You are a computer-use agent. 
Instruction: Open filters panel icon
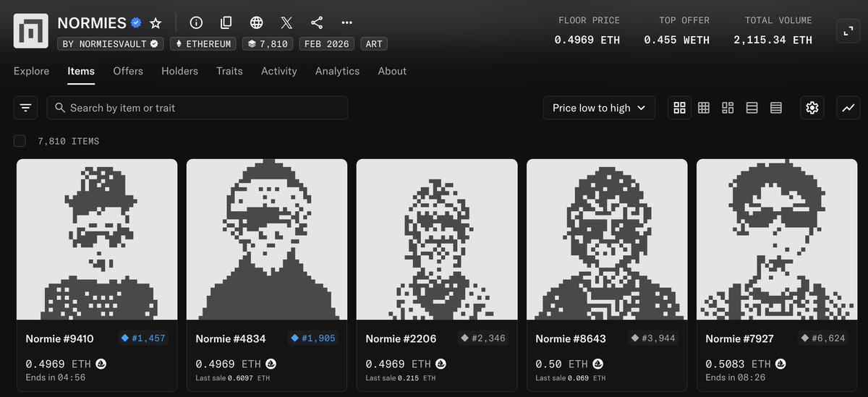pyautogui.click(x=26, y=108)
